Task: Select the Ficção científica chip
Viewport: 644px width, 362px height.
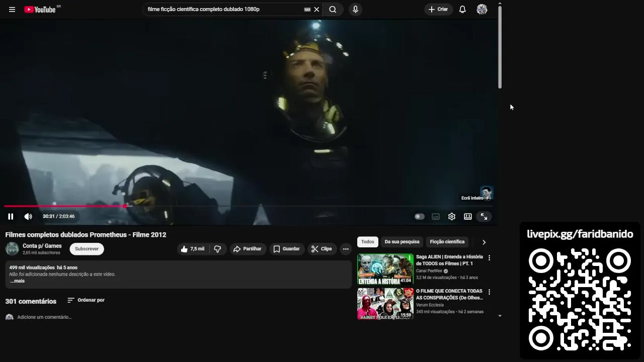Action: tap(447, 242)
